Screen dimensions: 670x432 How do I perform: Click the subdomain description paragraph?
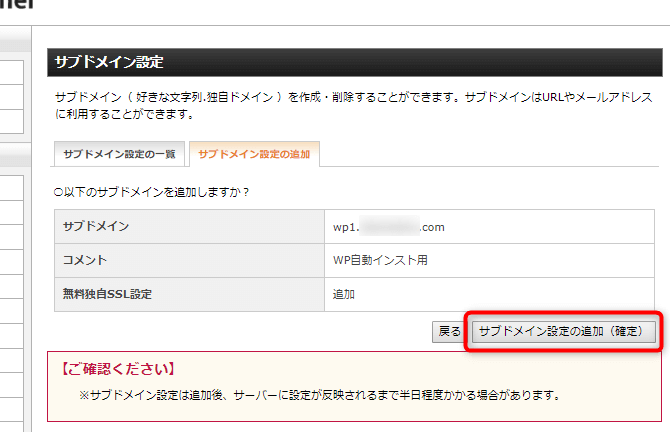tap(352, 106)
